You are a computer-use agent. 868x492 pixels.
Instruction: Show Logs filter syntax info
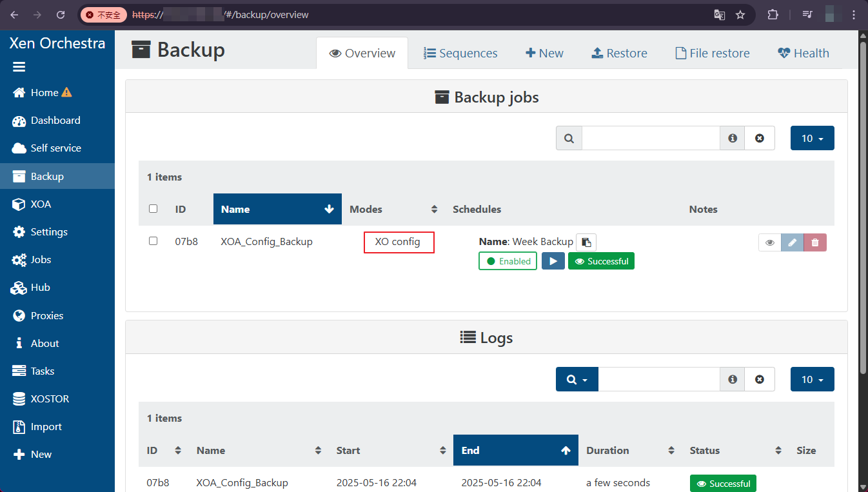733,379
